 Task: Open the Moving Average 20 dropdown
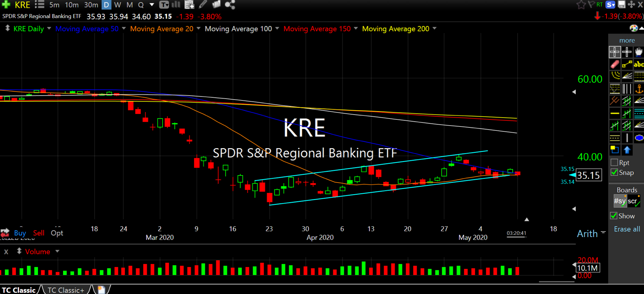click(x=199, y=28)
